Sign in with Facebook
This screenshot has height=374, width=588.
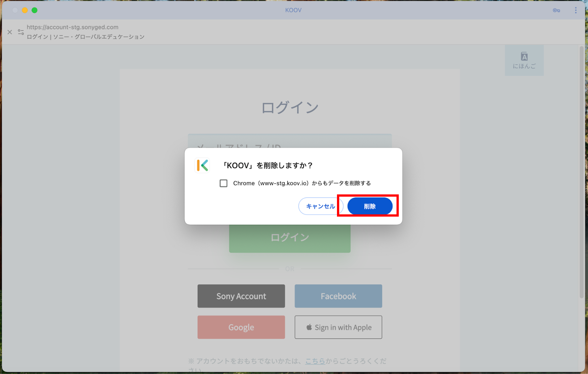338,296
